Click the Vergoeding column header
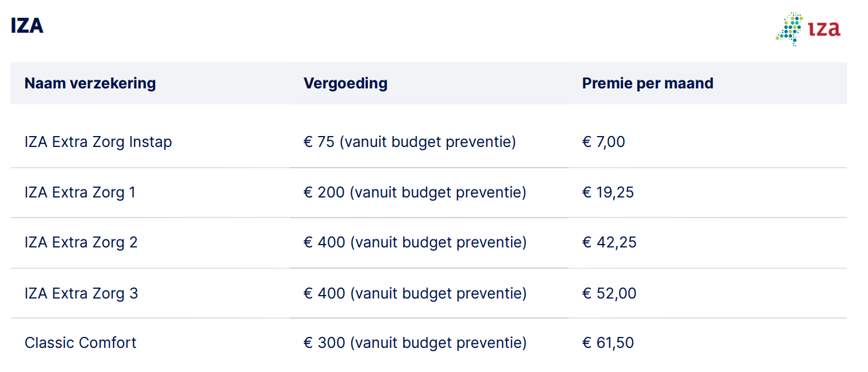The height and width of the screenshot is (372, 868). click(x=345, y=83)
